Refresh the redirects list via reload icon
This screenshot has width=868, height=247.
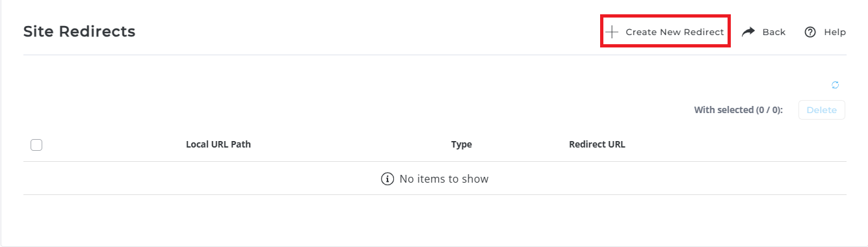click(x=835, y=84)
